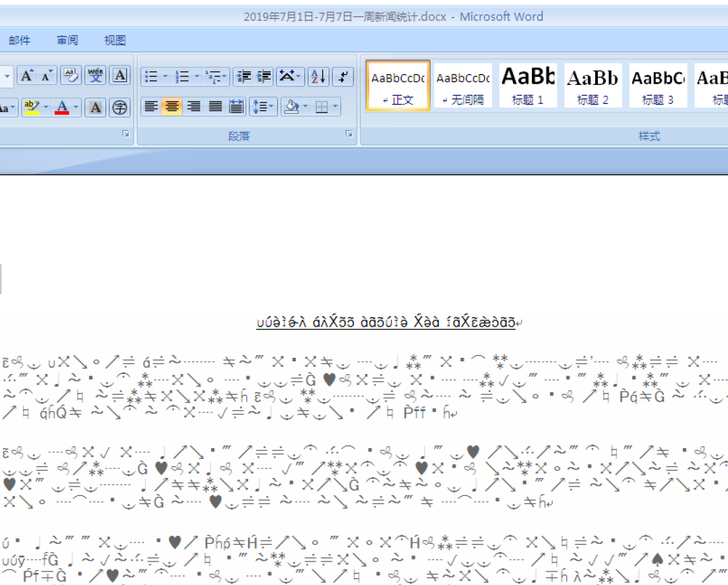Toggle center alignment
The image size is (728, 585).
tap(172, 106)
